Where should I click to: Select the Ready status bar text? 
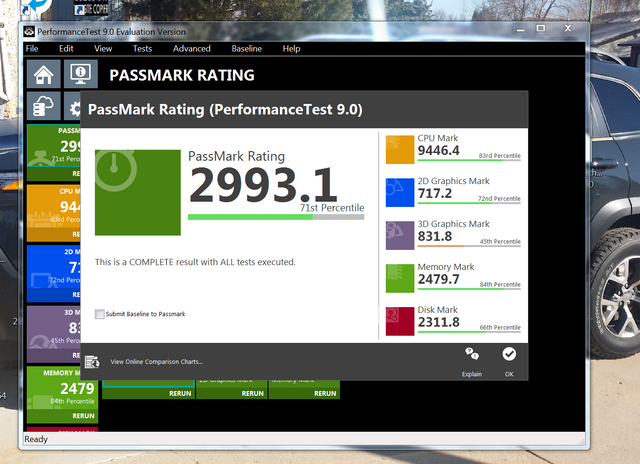click(x=36, y=439)
